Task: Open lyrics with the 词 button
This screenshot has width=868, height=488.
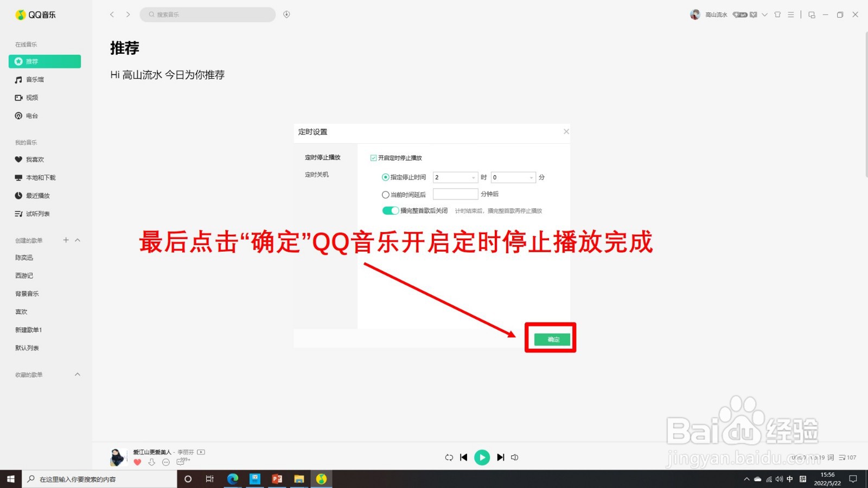Action: (x=831, y=458)
